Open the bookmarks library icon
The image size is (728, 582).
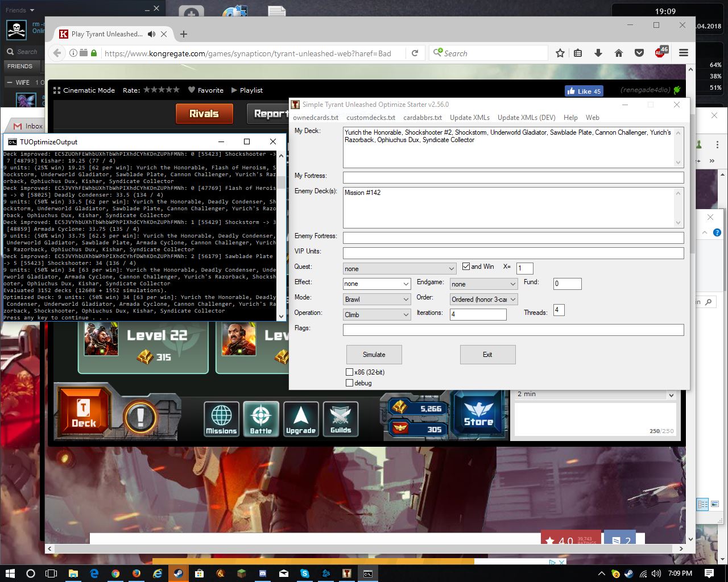pyautogui.click(x=578, y=53)
